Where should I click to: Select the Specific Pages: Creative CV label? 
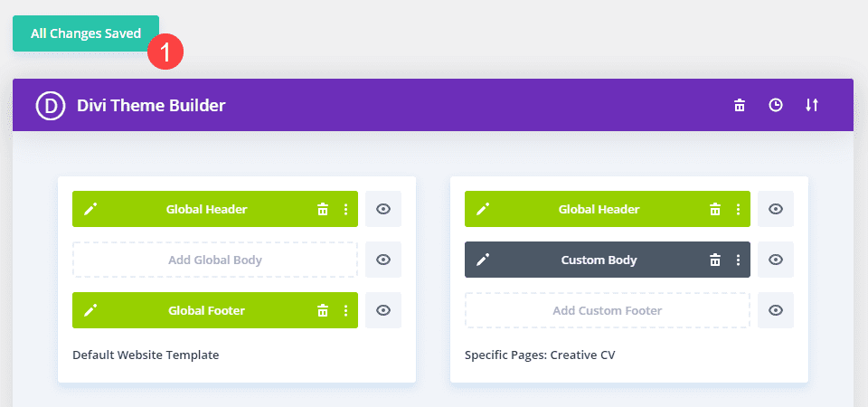pyautogui.click(x=540, y=355)
